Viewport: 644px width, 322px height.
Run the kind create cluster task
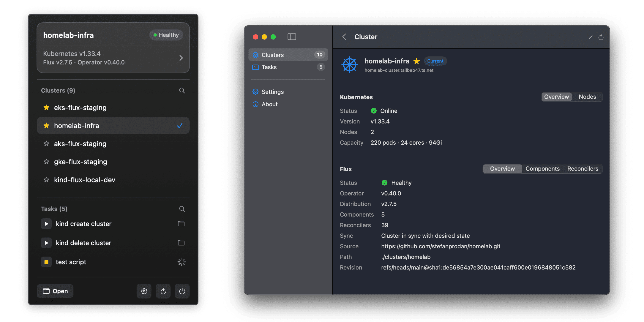(46, 224)
